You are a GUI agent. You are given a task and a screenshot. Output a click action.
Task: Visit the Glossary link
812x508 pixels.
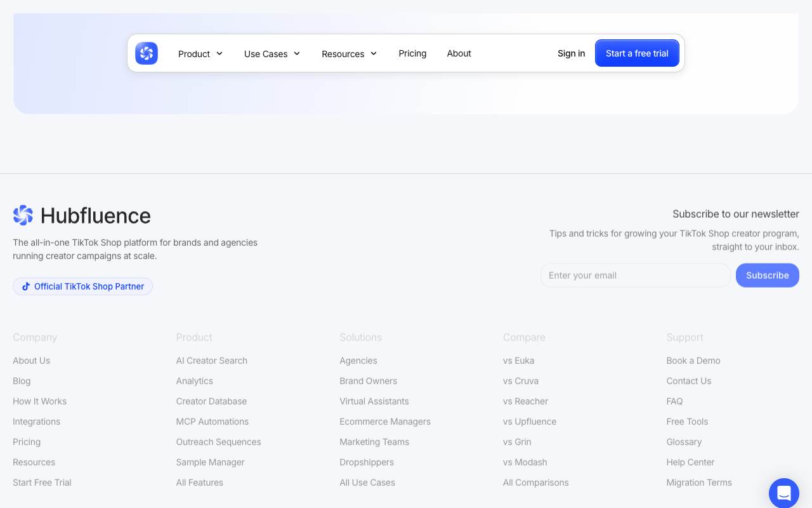click(x=684, y=442)
